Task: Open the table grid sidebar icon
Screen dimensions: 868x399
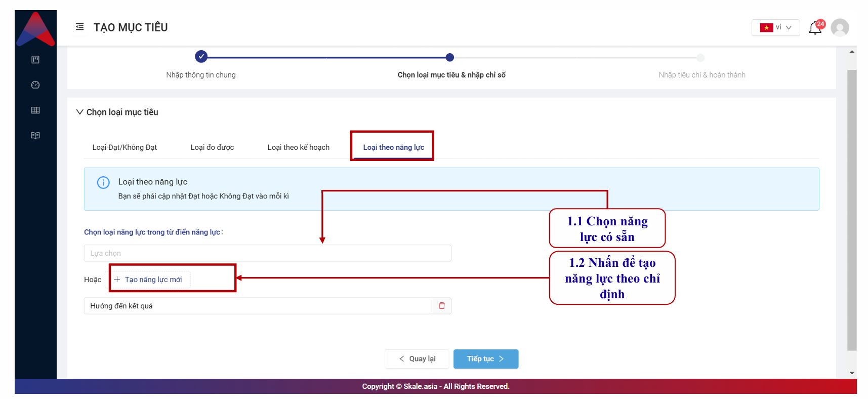Action: coord(35,110)
